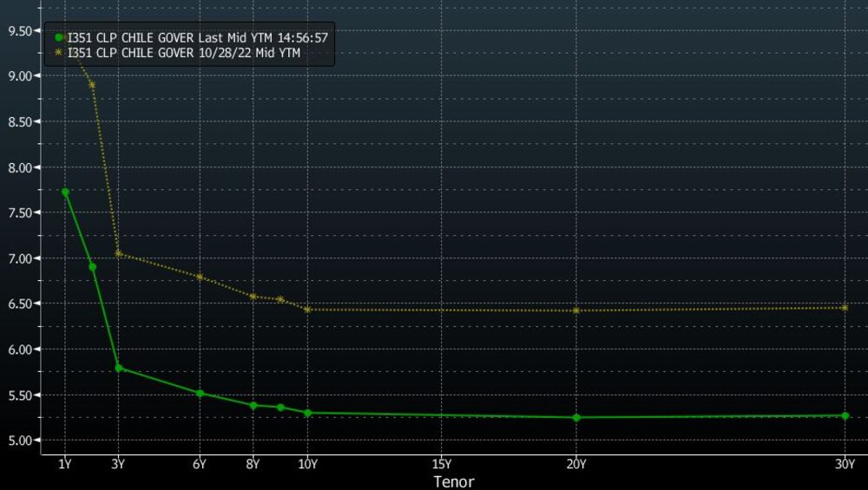Select the green 6Y data point
This screenshot has height=490, width=868.
(x=200, y=393)
